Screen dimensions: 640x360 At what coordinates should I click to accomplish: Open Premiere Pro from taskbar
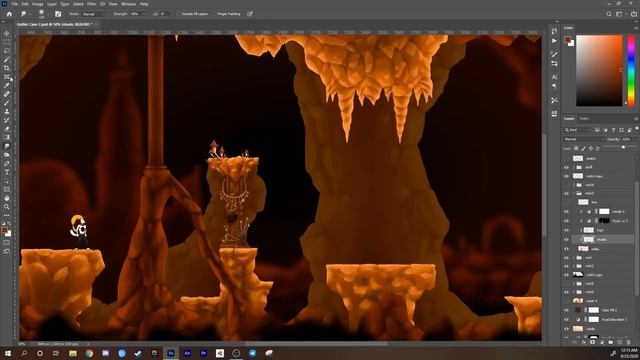pos(203,353)
